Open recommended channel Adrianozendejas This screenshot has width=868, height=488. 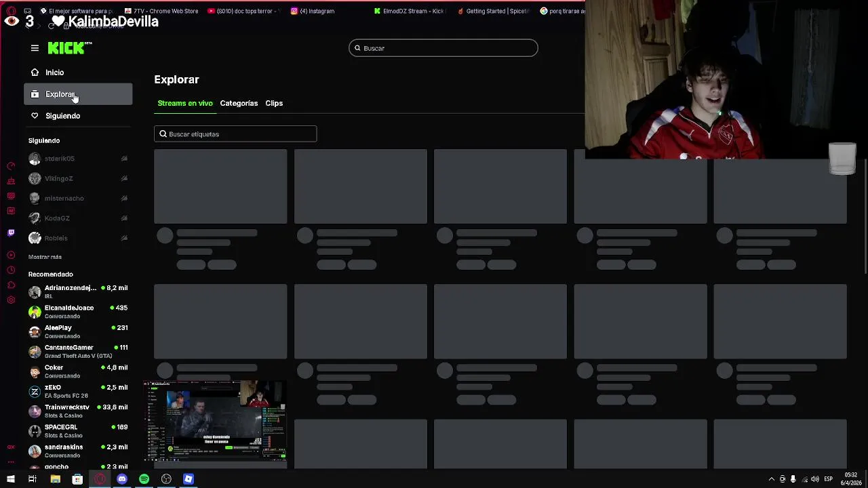click(78, 291)
